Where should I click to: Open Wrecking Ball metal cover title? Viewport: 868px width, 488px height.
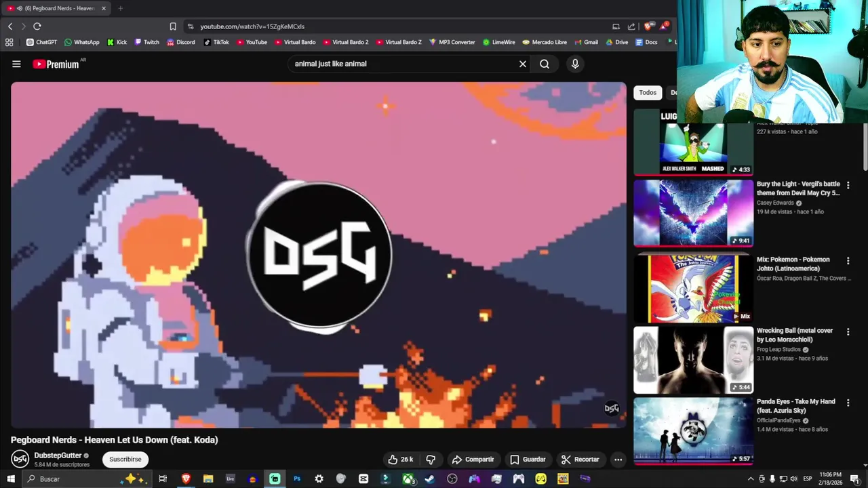pos(795,335)
